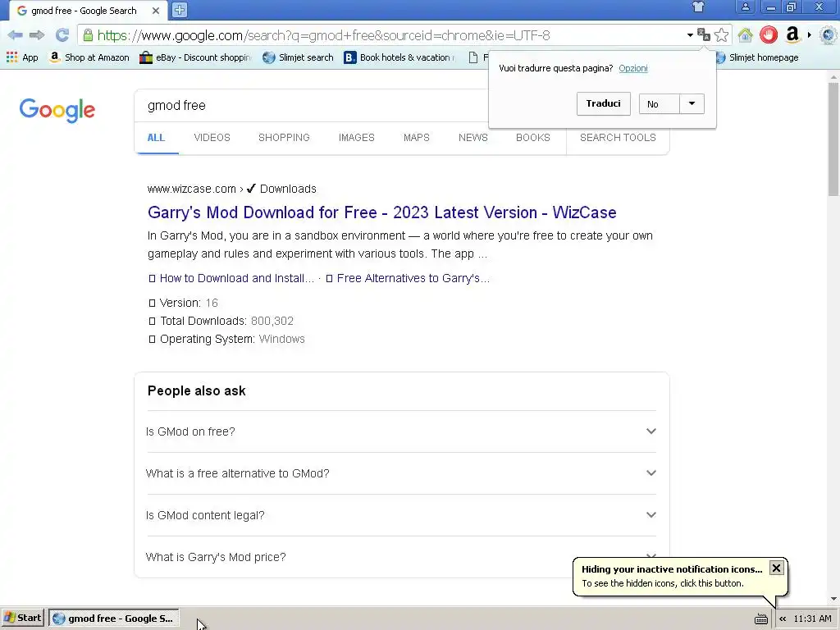This screenshot has width=840, height=630.
Task: Open the Slimjet globe menu icon
Action: coord(829,35)
